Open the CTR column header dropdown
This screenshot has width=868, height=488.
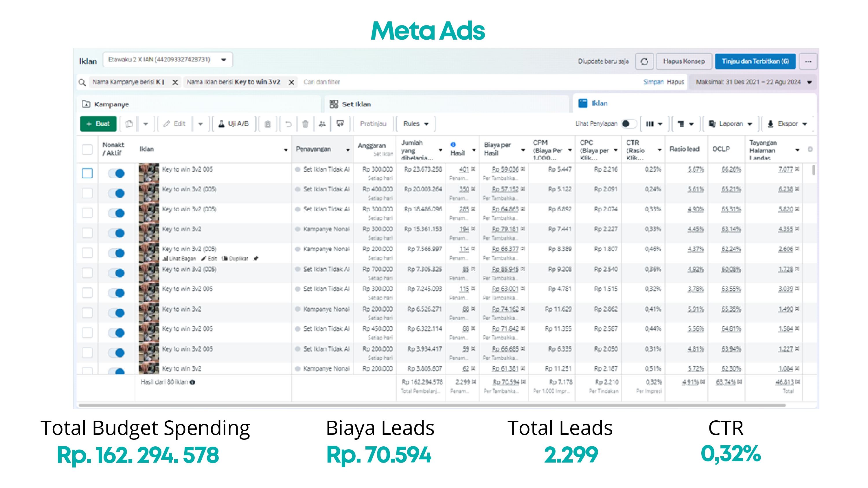coord(659,149)
